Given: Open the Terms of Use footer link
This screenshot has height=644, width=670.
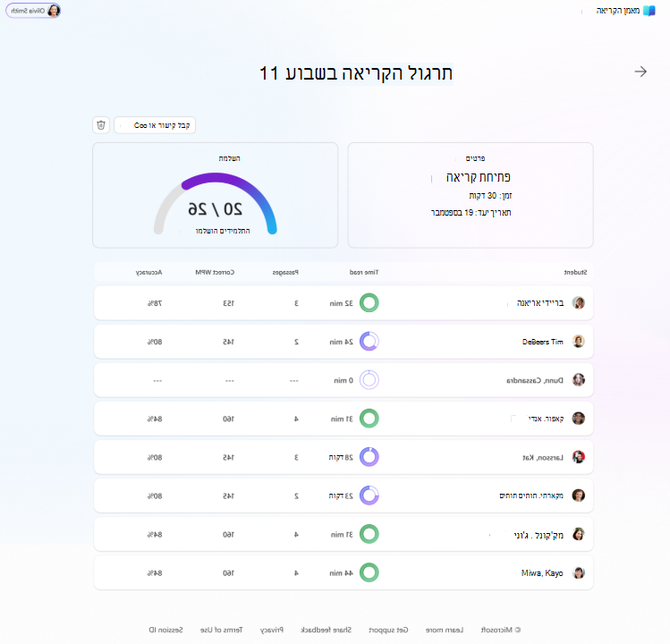Looking at the screenshot, I should coord(221,630).
